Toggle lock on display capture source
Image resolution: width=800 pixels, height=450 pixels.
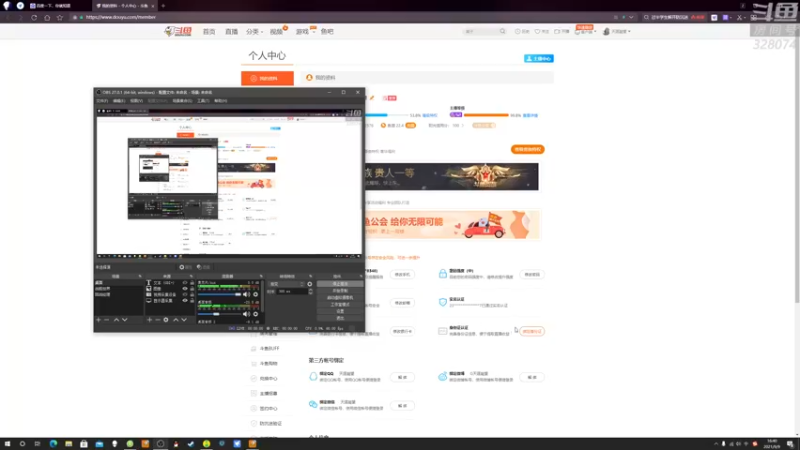point(192,301)
